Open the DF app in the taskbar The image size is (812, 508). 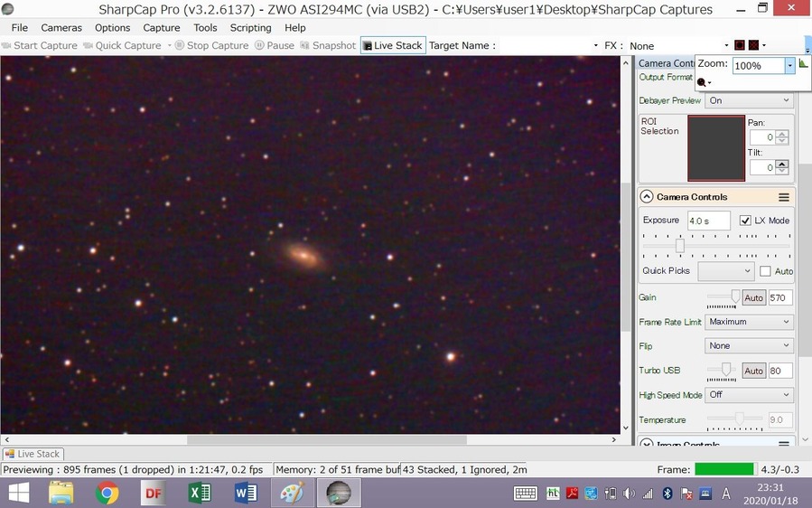coord(154,493)
